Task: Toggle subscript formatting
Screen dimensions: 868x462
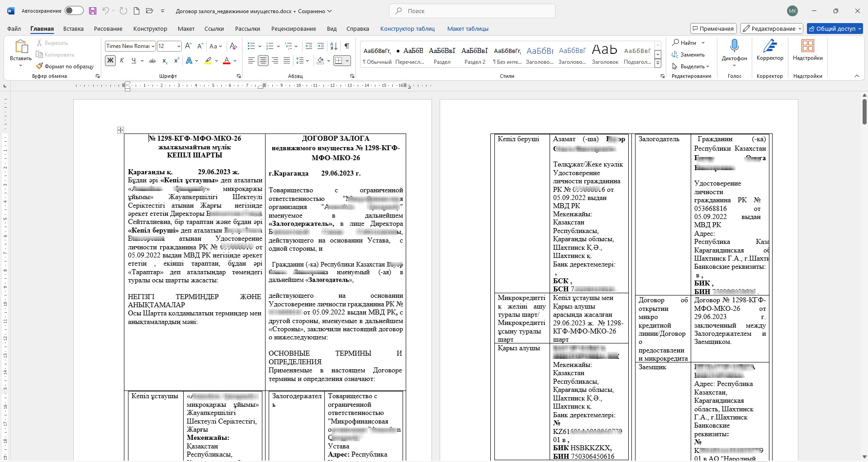Action: point(165,61)
